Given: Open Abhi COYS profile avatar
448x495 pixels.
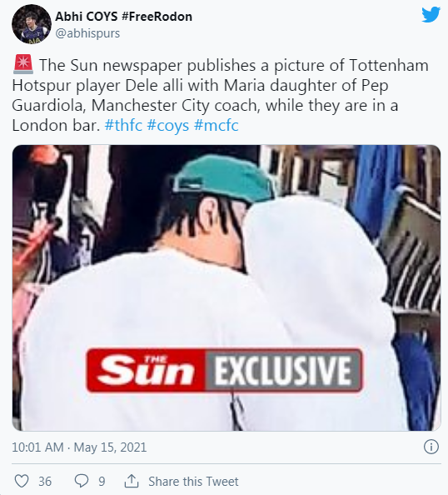Looking at the screenshot, I should [32, 24].
